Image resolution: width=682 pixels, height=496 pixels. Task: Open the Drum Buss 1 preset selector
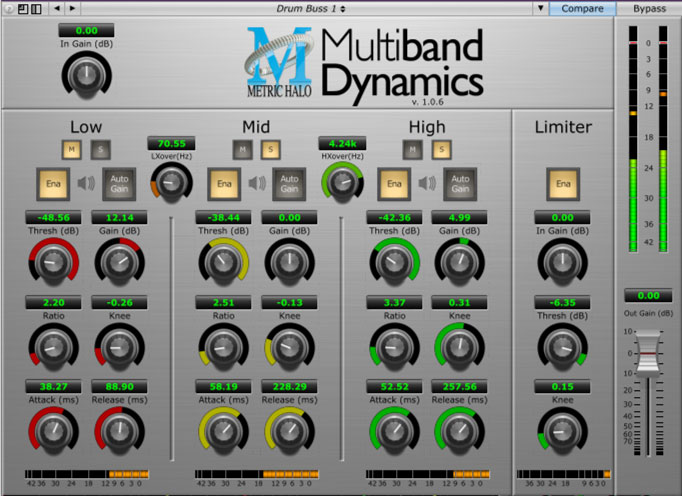(x=311, y=8)
